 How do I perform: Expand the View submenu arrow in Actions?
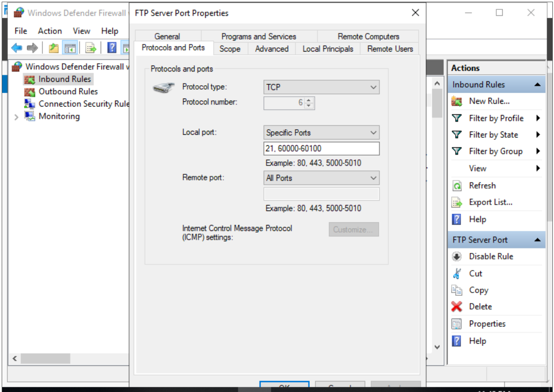tap(537, 168)
